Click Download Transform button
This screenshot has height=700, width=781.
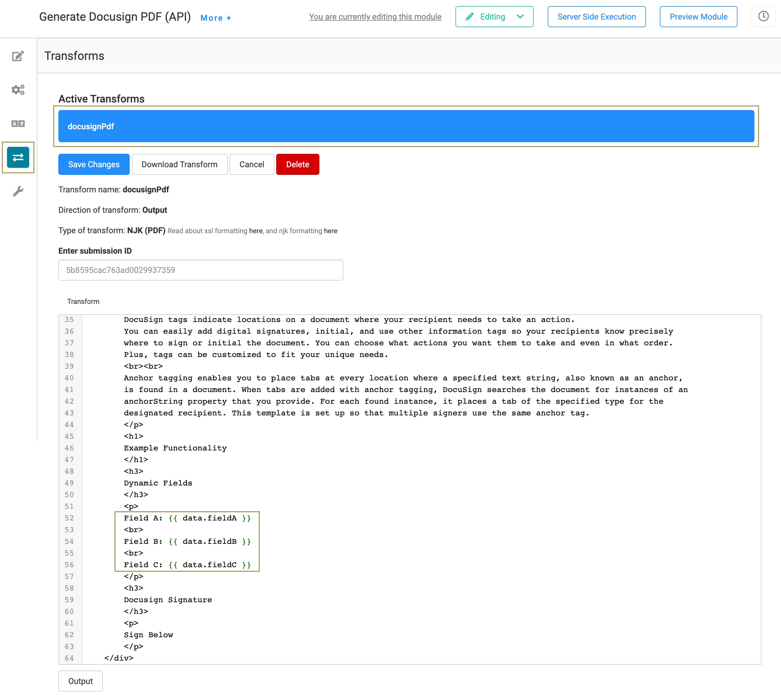coord(179,164)
